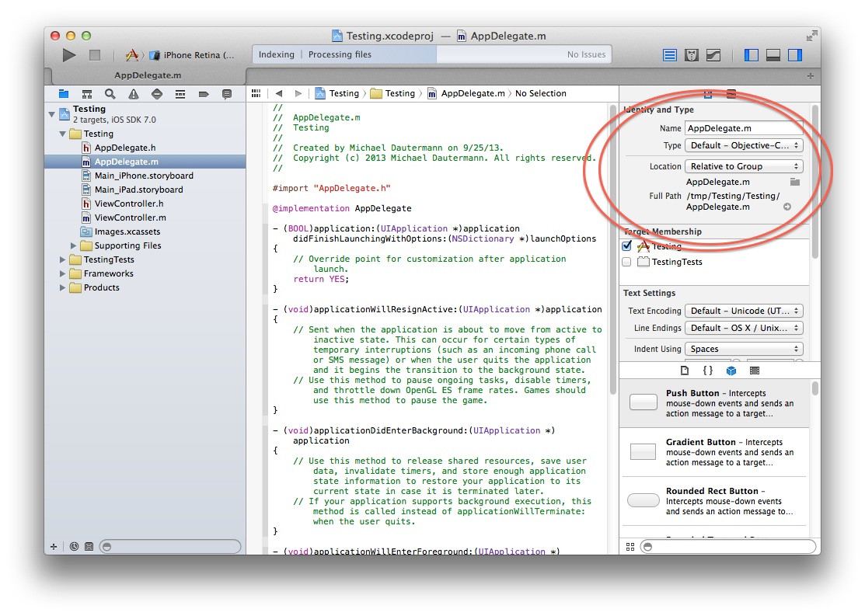Expand the TestingTests folder

(x=62, y=259)
